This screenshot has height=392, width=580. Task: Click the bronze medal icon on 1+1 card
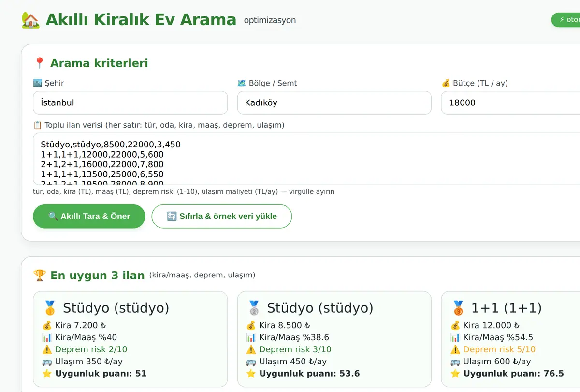coord(458,308)
